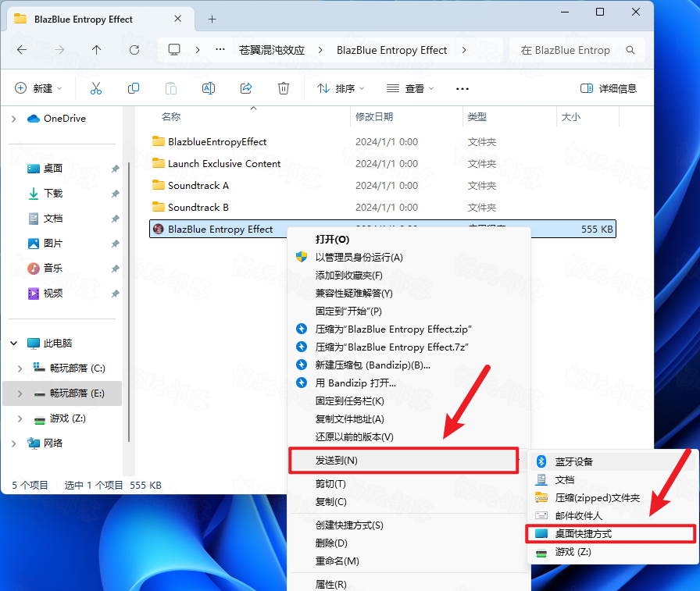The height and width of the screenshot is (591, 700).
Task: Click the Copy icon in toolbar
Action: tap(134, 88)
